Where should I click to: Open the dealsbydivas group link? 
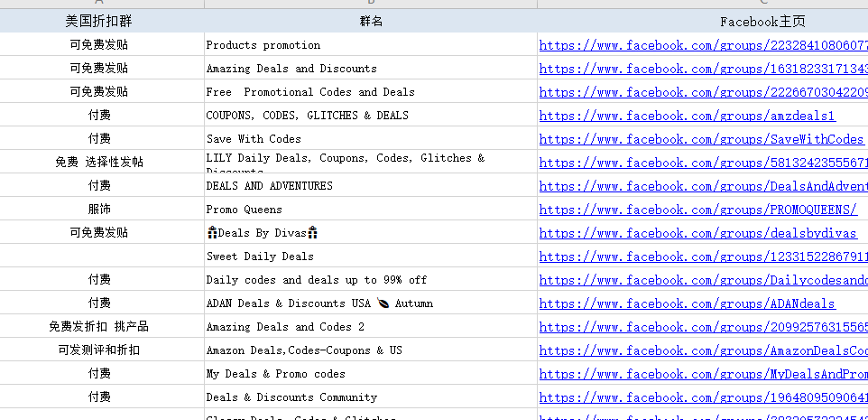(698, 233)
